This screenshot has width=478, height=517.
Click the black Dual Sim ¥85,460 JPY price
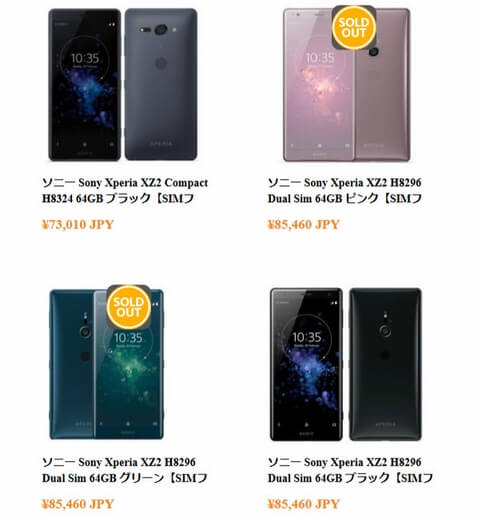pos(303,504)
